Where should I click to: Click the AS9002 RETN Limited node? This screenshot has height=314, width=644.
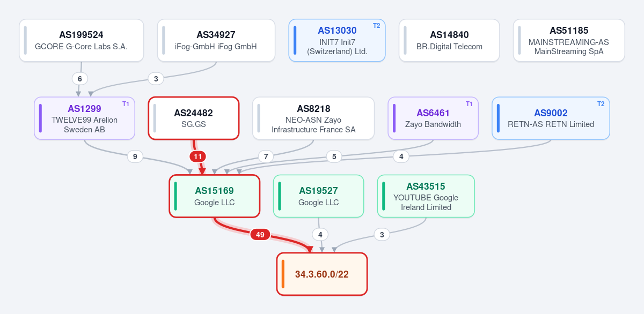point(551,118)
